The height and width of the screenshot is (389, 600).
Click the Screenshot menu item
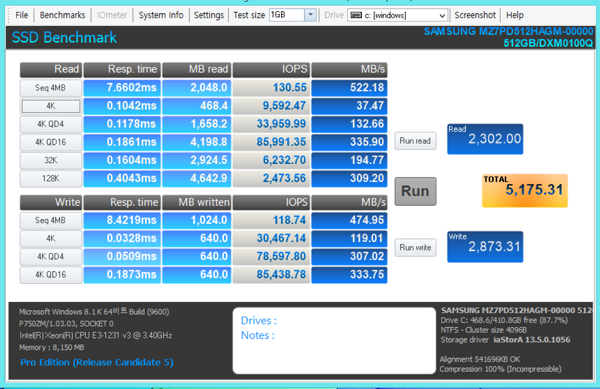tap(475, 15)
